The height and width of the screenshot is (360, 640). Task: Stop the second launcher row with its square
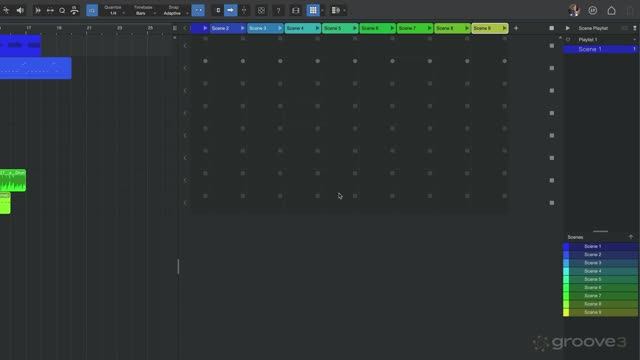552,68
